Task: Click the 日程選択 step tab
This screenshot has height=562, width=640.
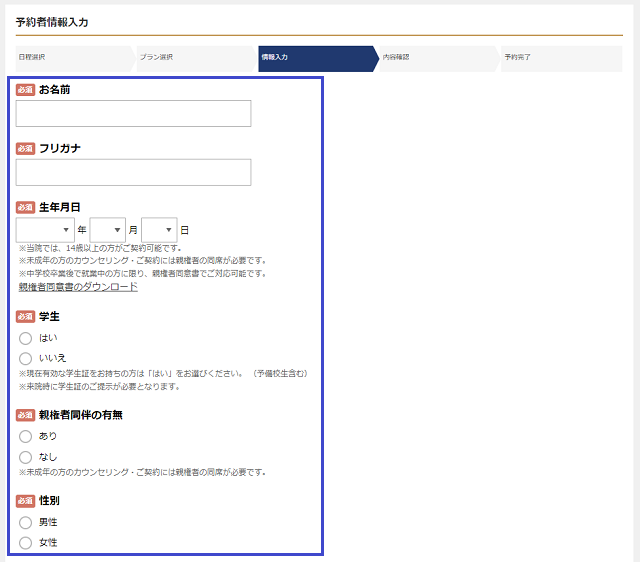Action: 75,58
